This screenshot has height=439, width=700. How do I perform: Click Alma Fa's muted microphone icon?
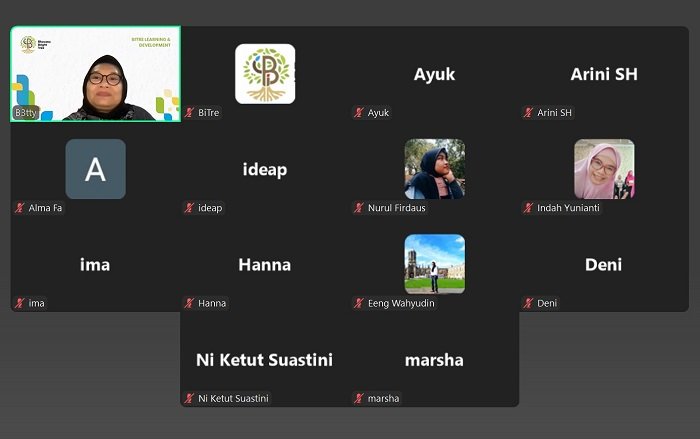tap(19, 208)
